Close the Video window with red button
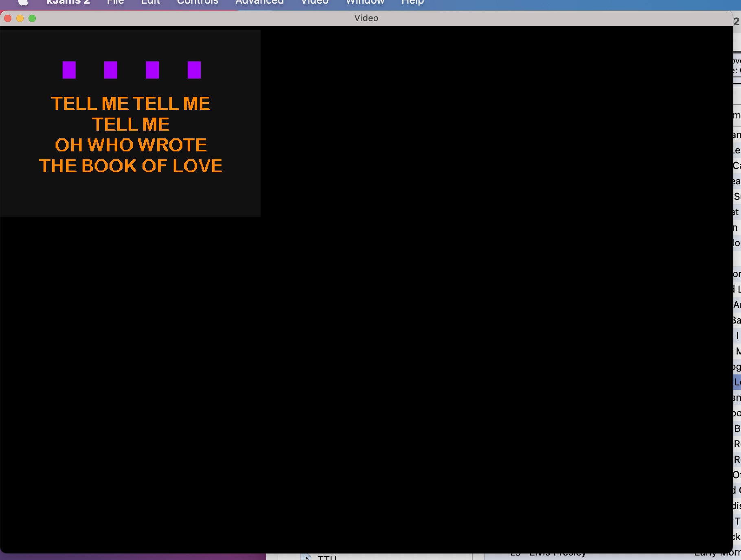 coord(8,18)
